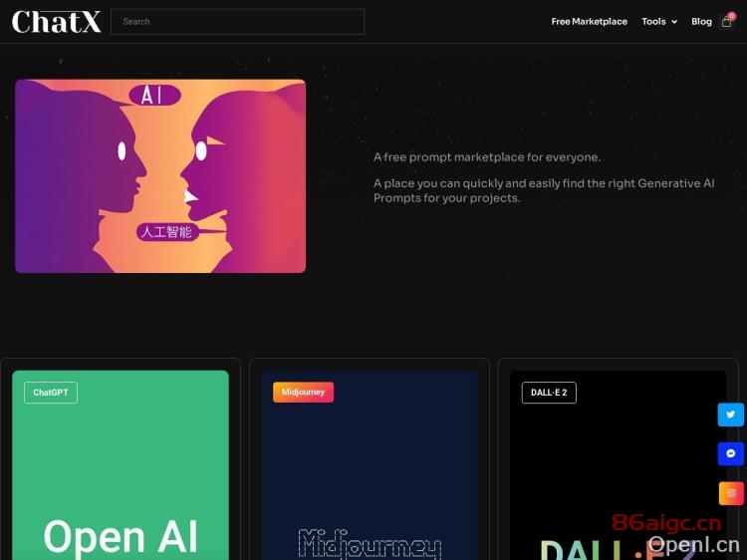Image resolution: width=747 pixels, height=560 pixels.
Task: Click the 'Generative AI Prompts' description paragraph
Action: (544, 190)
